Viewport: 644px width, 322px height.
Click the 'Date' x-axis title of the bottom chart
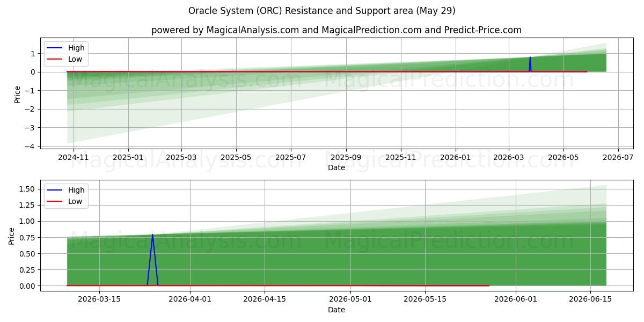336,310
